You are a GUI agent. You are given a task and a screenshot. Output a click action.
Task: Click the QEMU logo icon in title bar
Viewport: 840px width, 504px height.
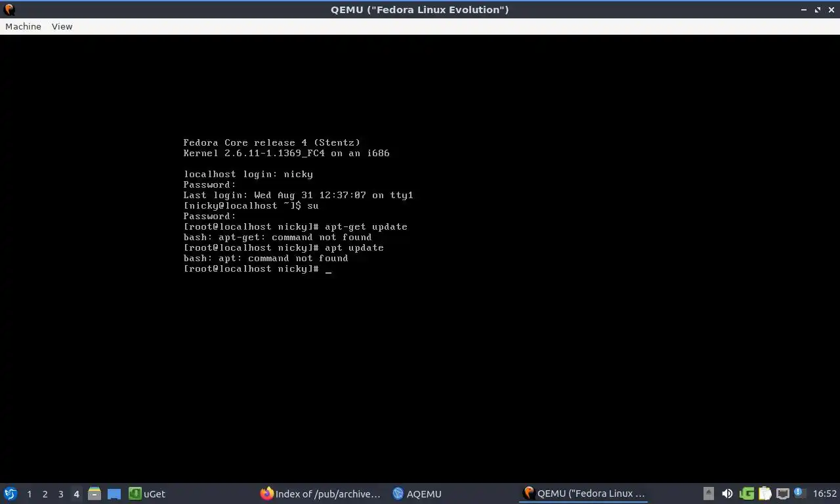coord(9,9)
